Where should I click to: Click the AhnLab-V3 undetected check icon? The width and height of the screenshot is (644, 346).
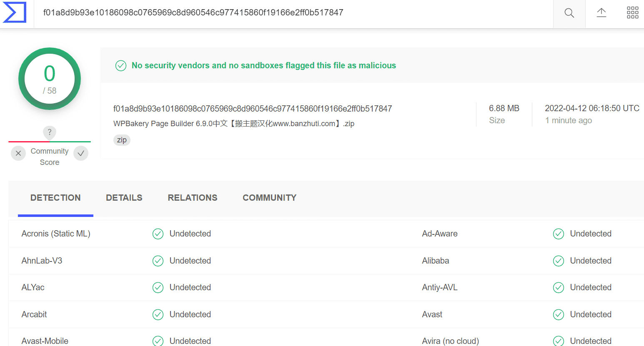coord(158,261)
